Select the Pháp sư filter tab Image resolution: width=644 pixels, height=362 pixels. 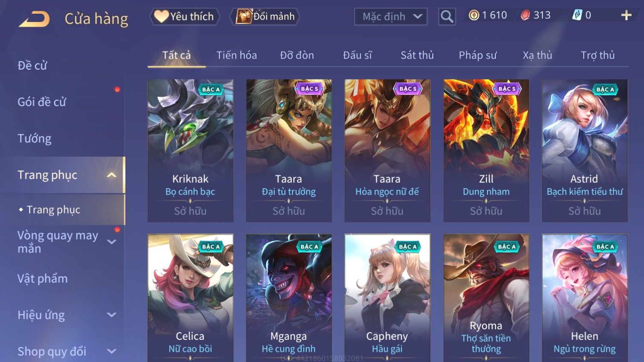pos(477,55)
